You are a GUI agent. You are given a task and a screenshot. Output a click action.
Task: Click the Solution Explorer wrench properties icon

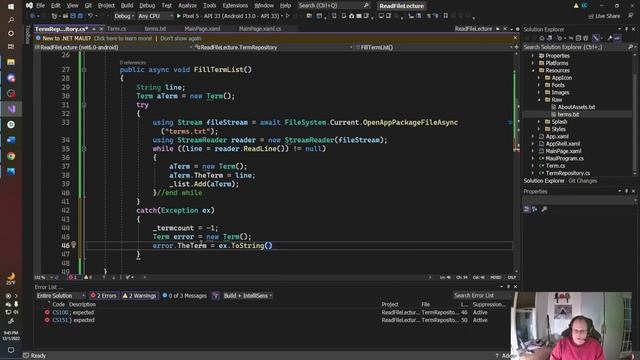click(x=609, y=38)
